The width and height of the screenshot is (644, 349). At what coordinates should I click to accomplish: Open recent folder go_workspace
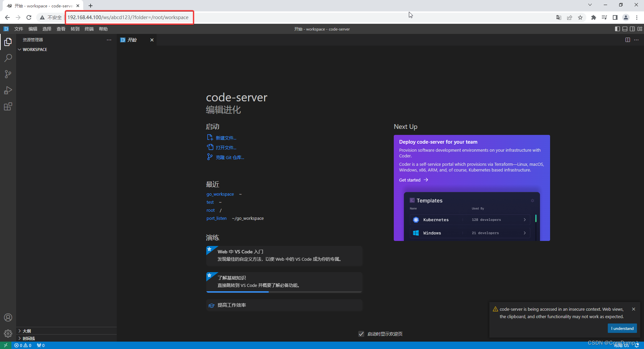pos(220,194)
